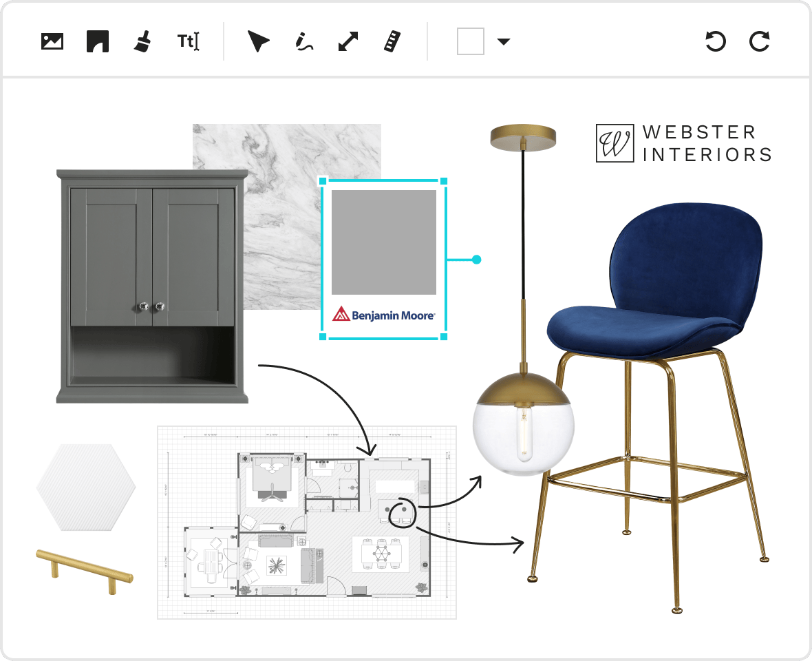The height and width of the screenshot is (661, 812).
Task: Open the color dropdown arrow
Action: tap(504, 42)
